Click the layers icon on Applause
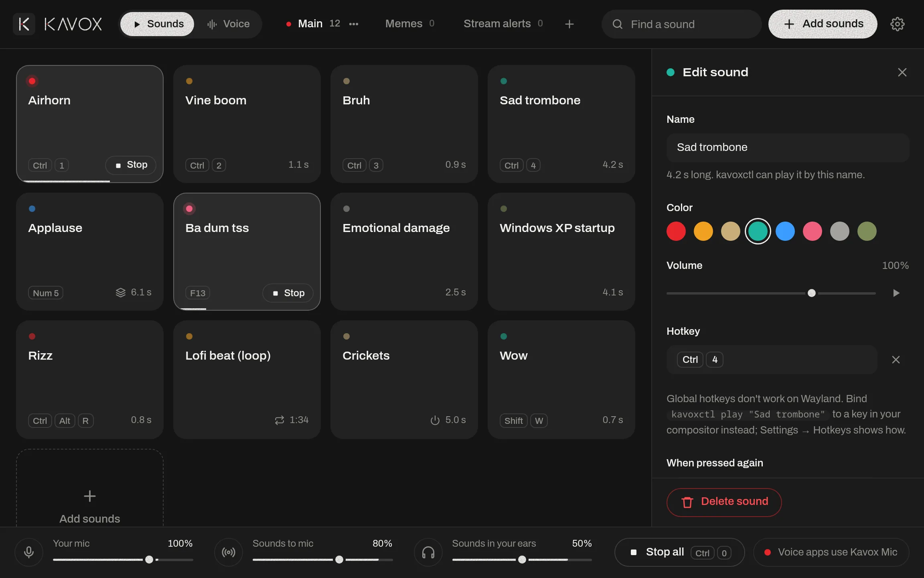The height and width of the screenshot is (578, 924). pyautogui.click(x=120, y=292)
